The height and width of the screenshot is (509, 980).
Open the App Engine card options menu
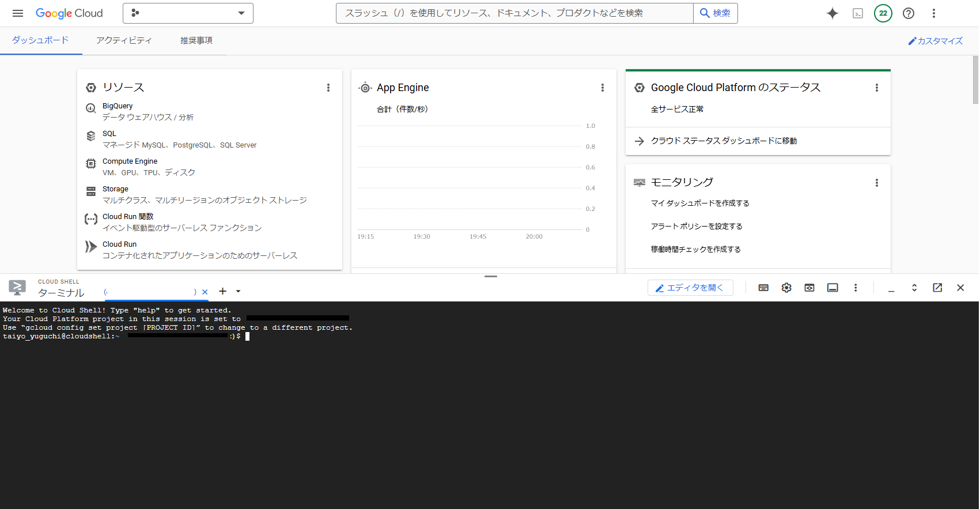click(x=603, y=88)
